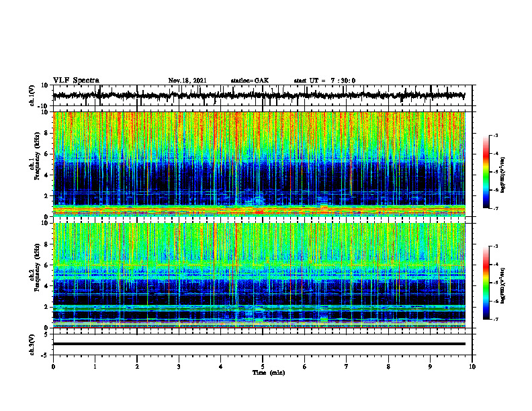Click the '10' tick label on Time axis
The height and width of the screenshot is (411, 532).
click(472, 367)
